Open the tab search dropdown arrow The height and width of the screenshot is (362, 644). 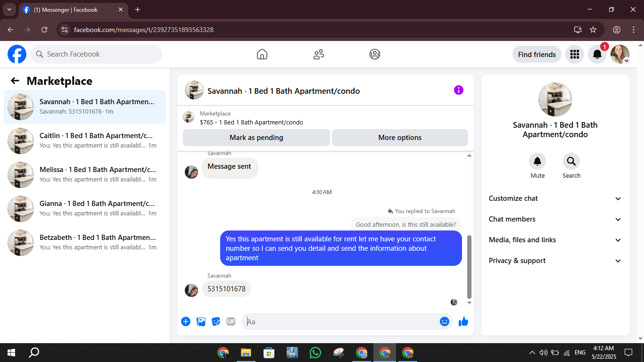[9, 9]
